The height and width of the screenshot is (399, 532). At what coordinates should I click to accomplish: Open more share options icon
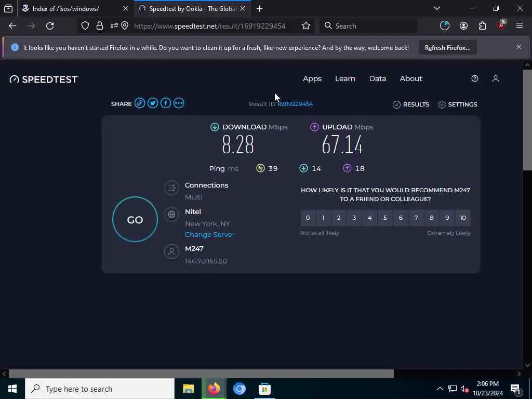pyautogui.click(x=179, y=103)
